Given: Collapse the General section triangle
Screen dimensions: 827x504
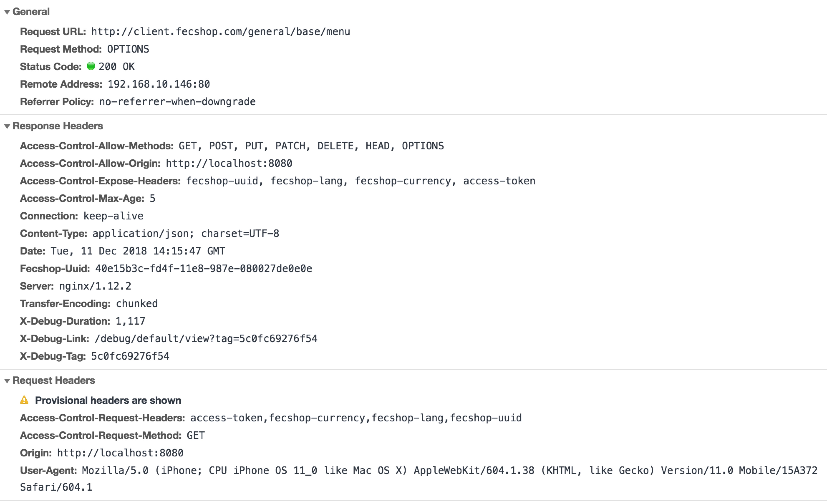Looking at the screenshot, I should tap(7, 12).
